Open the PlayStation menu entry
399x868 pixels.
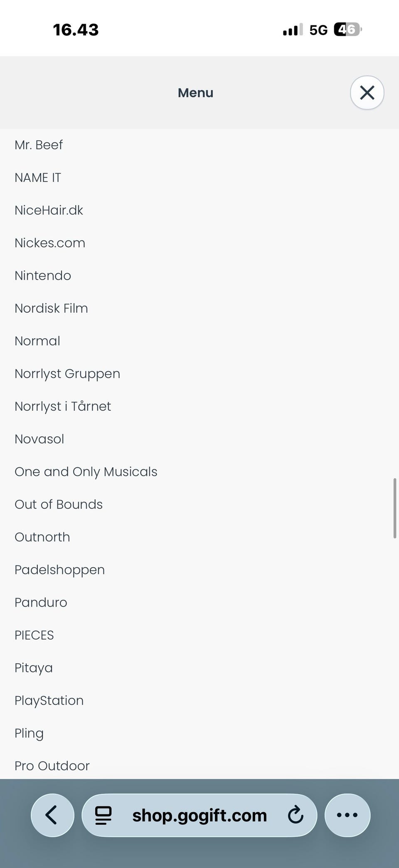point(49,700)
